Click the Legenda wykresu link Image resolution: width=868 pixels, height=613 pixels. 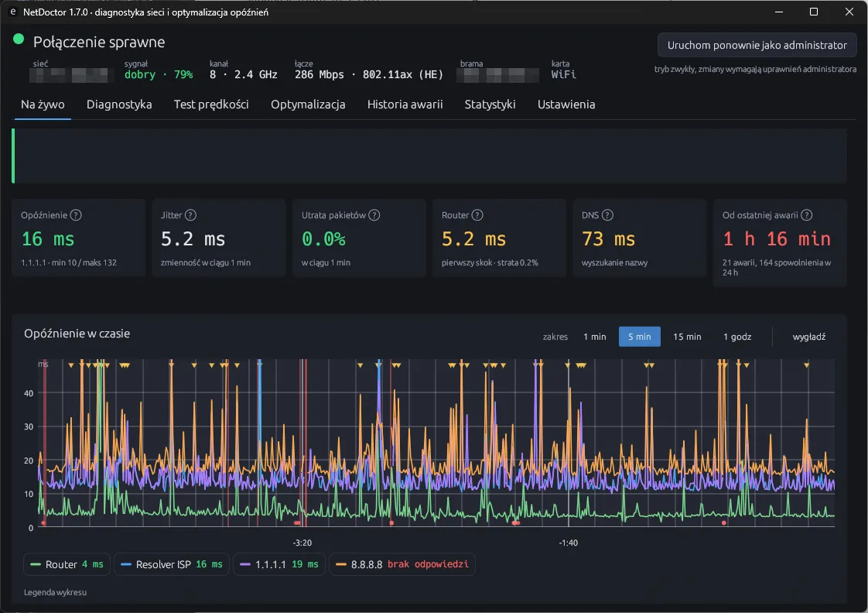tap(56, 592)
